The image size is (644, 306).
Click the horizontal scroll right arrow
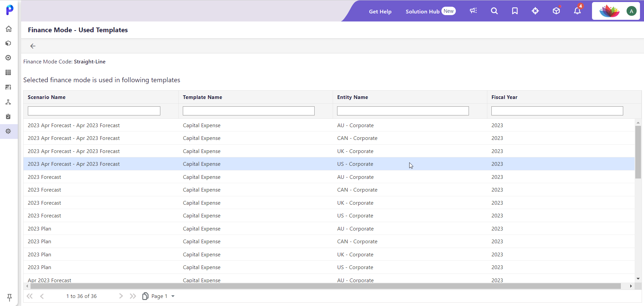[x=631, y=286]
